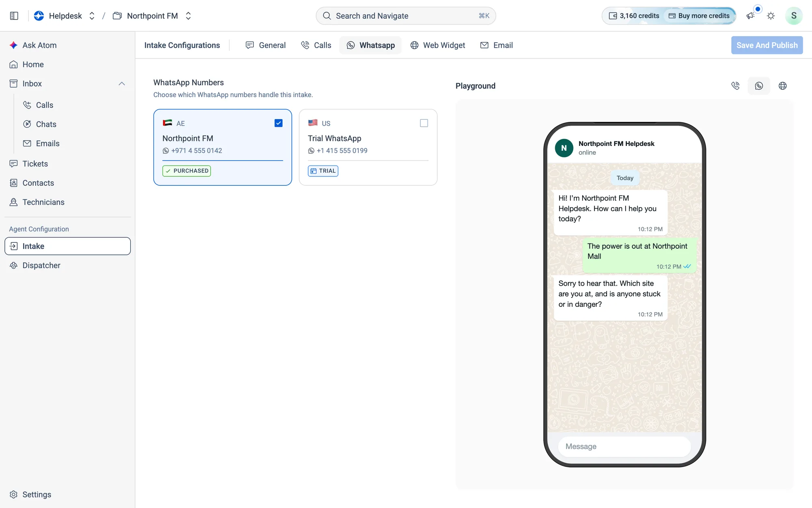Collapse the Inbox section

click(121, 84)
